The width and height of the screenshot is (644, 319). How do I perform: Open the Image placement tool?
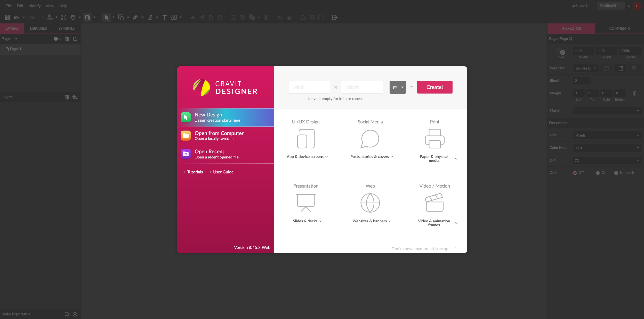tap(174, 17)
